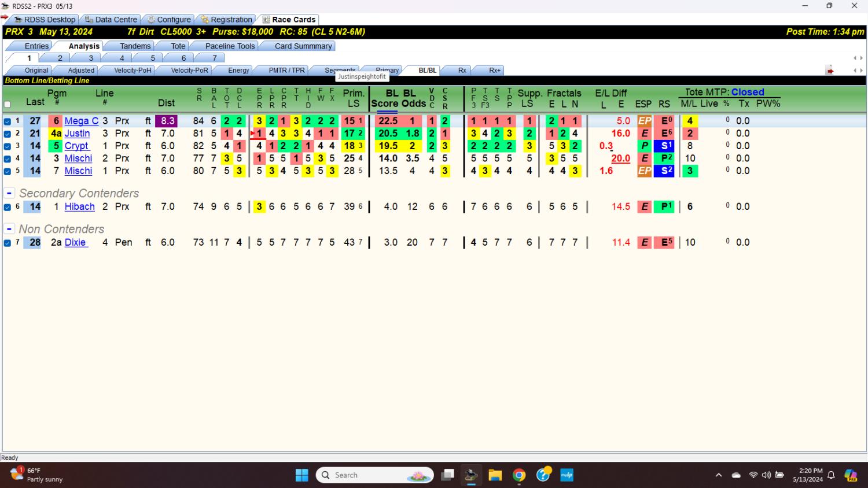
Task: Select race number 4 tab
Action: pos(122,58)
